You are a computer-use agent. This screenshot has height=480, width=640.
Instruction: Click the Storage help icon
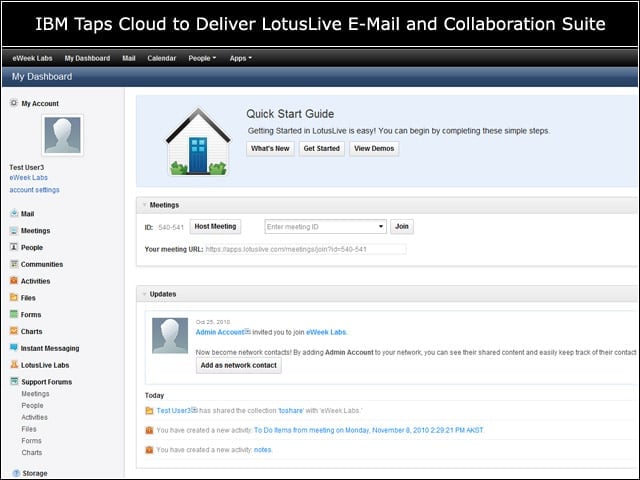click(x=16, y=473)
